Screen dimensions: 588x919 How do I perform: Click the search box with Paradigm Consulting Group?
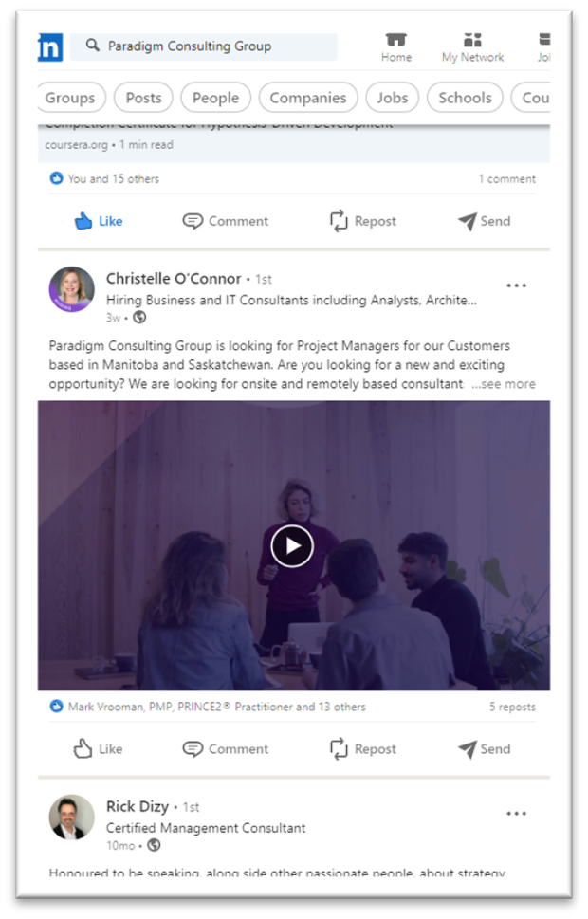[203, 46]
